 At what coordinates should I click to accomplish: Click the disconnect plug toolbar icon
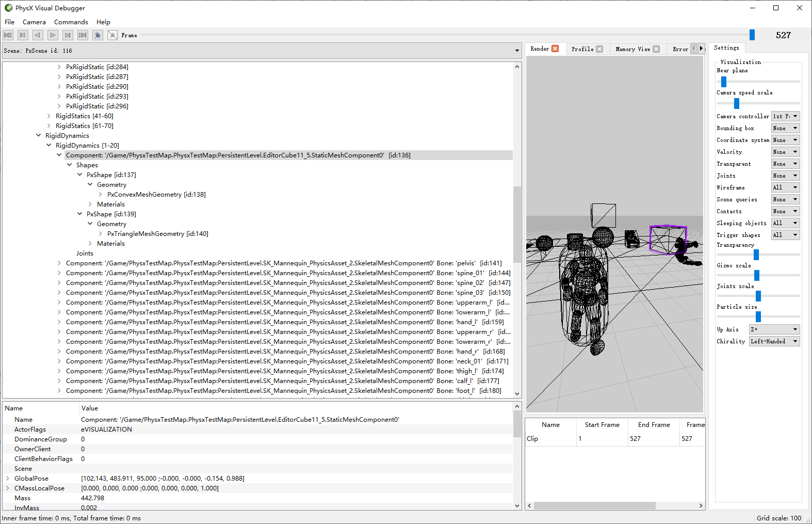click(112, 35)
